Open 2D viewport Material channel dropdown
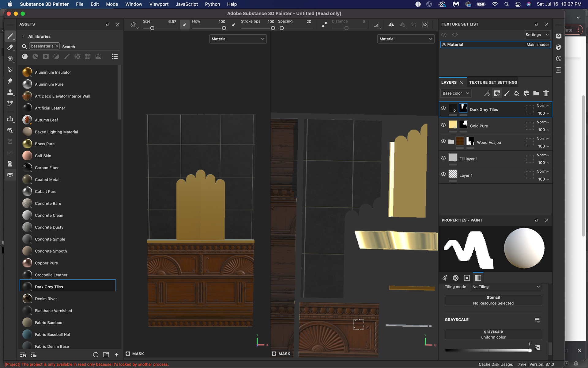588x368 pixels. pyautogui.click(x=406, y=39)
